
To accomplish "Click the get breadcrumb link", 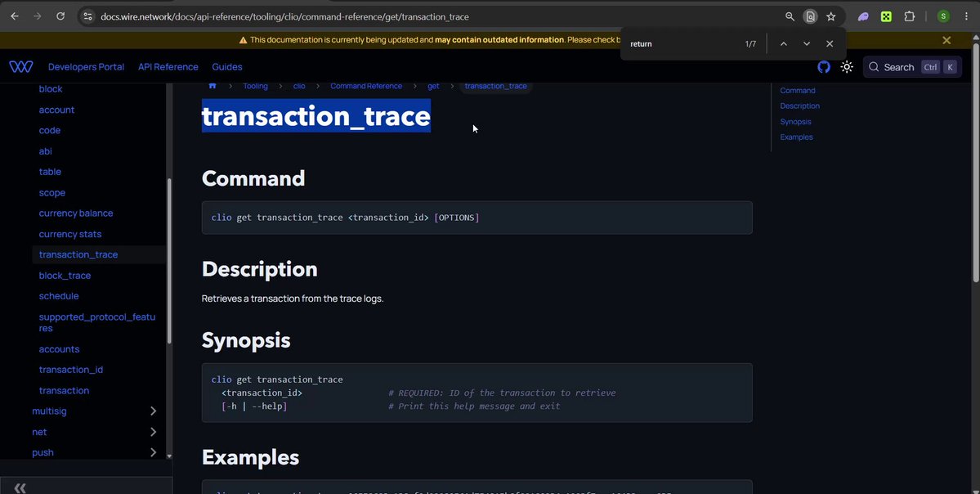I will 433,86.
